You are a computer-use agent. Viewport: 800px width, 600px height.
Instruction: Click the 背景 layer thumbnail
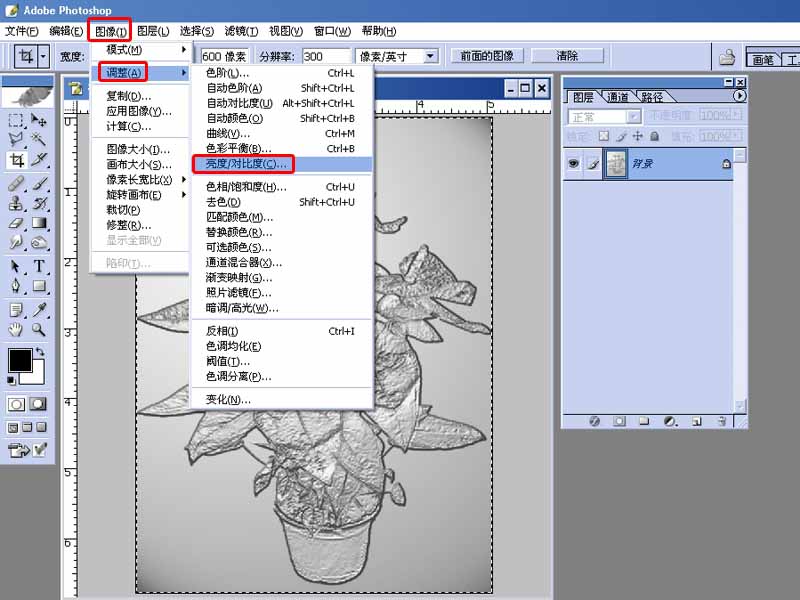click(x=616, y=163)
